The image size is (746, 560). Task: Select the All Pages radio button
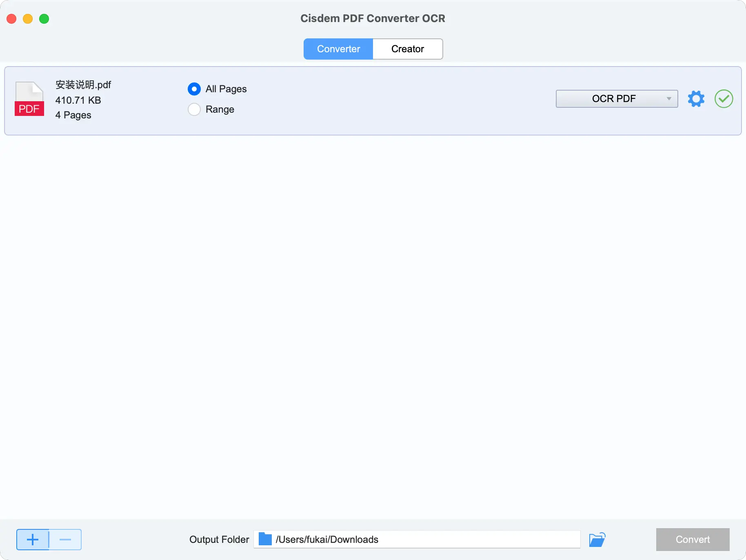[x=194, y=89]
